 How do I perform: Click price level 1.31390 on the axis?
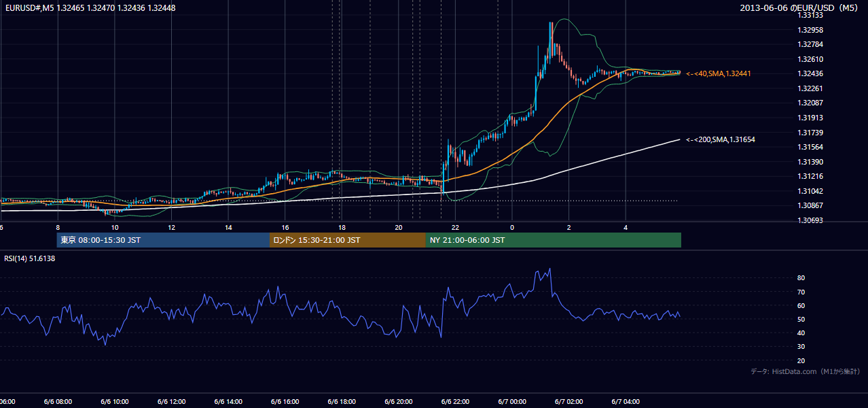coord(810,162)
